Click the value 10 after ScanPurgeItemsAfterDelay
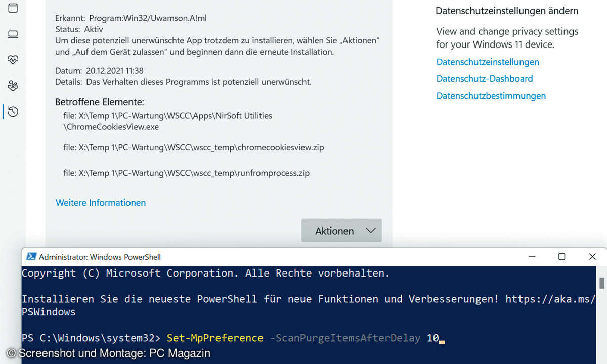The image size is (607, 364). [x=432, y=338]
